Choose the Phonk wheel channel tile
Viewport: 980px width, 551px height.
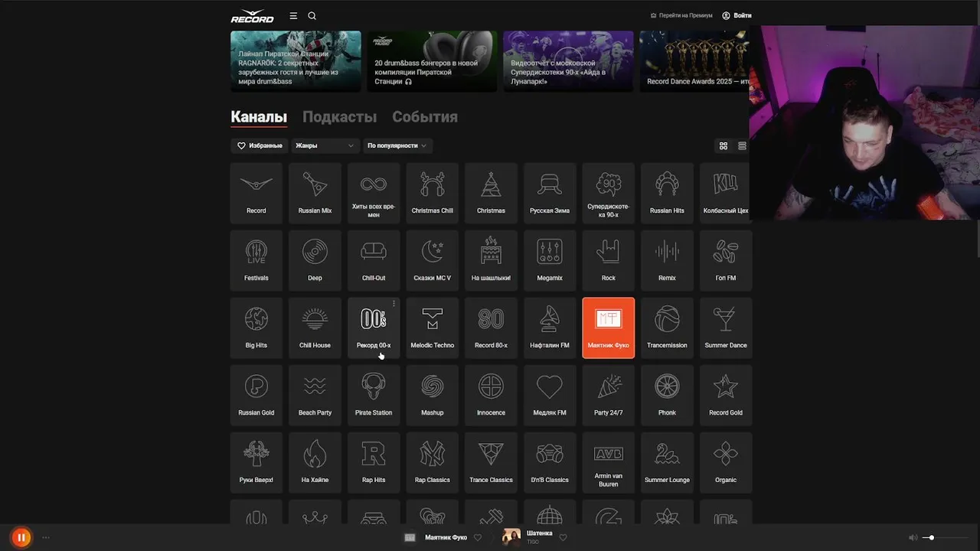pyautogui.click(x=667, y=395)
